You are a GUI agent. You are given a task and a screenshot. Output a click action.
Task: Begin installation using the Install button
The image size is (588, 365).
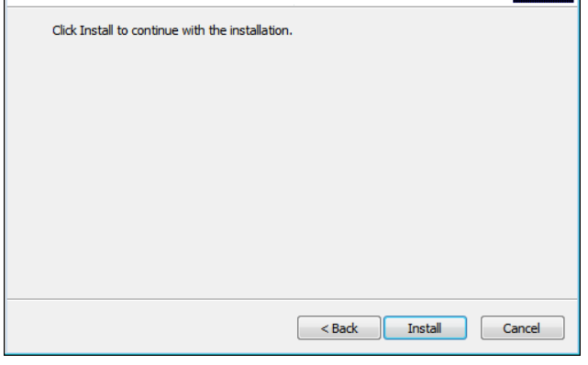coord(425,328)
